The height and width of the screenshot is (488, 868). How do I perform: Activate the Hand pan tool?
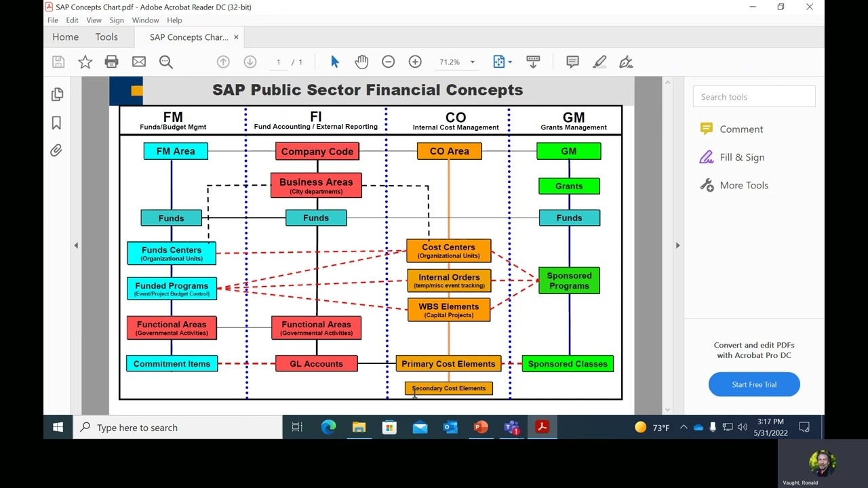pyautogui.click(x=361, y=62)
